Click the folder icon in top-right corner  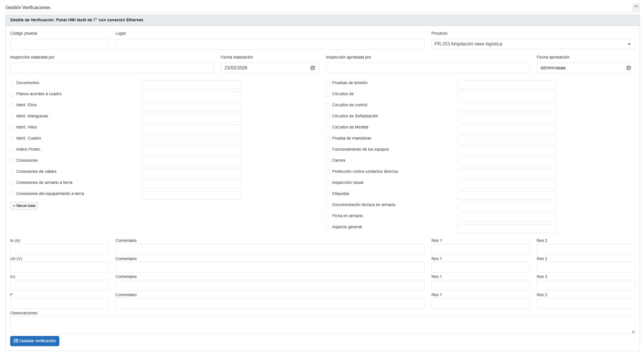coord(636,7)
